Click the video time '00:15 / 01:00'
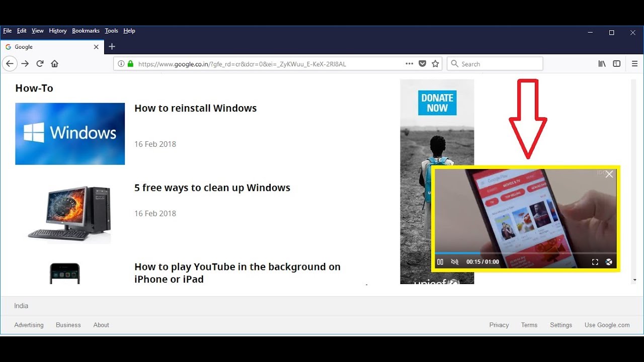 click(x=482, y=262)
